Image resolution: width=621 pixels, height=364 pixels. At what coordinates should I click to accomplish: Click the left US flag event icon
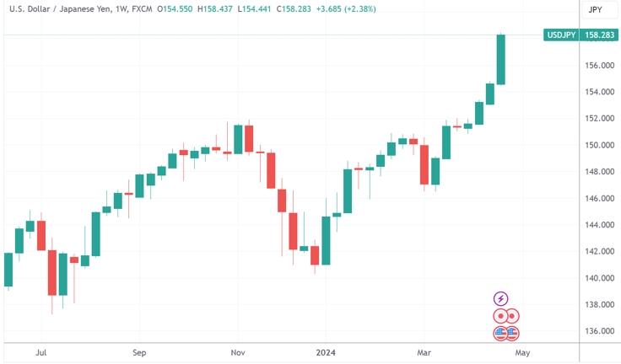(501, 333)
